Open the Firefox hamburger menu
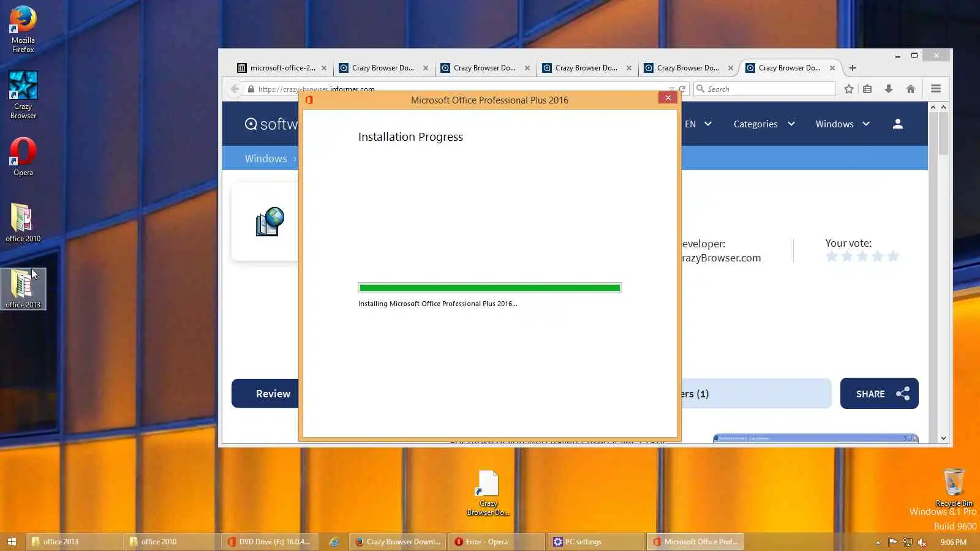 (936, 89)
